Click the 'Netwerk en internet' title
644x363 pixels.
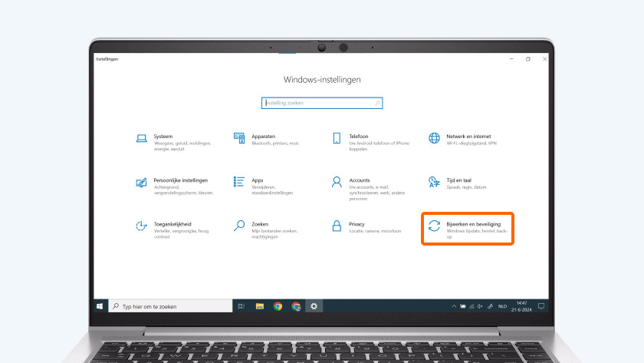(468, 137)
